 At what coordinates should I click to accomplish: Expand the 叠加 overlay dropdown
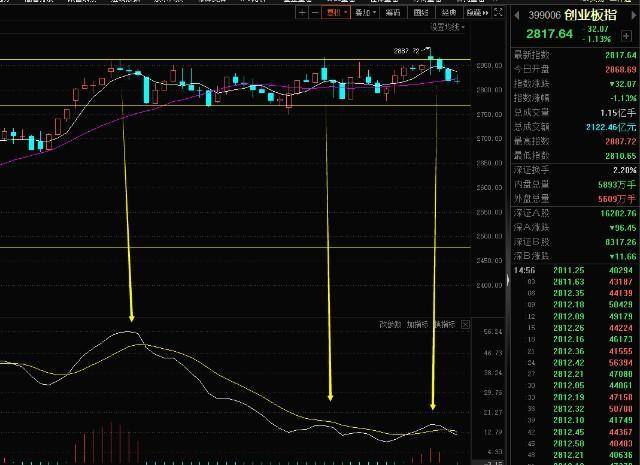click(x=364, y=13)
